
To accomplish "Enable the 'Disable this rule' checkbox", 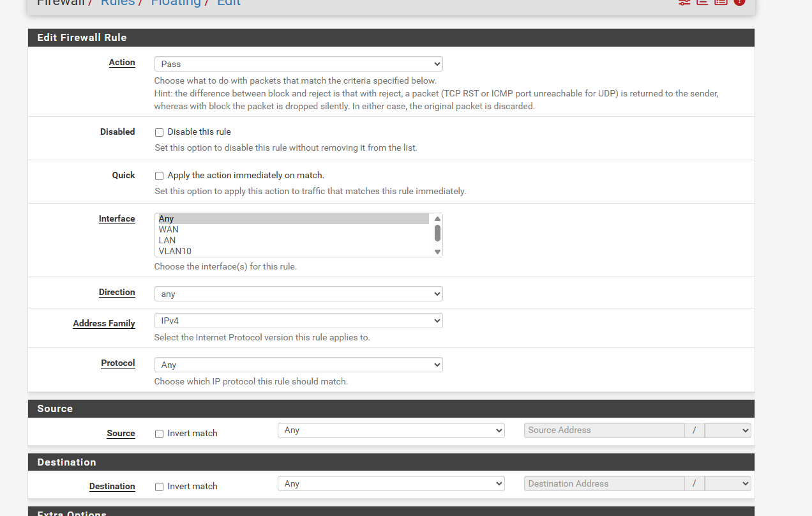I will point(159,132).
